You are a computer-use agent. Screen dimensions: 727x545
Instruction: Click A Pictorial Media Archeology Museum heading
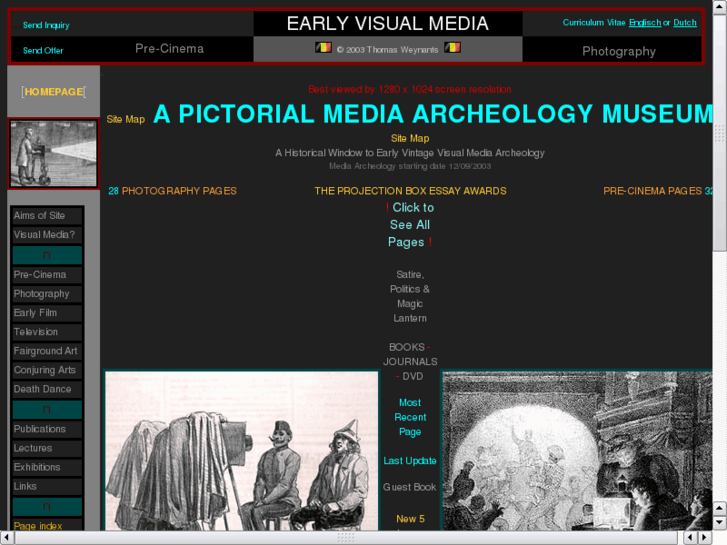click(433, 114)
